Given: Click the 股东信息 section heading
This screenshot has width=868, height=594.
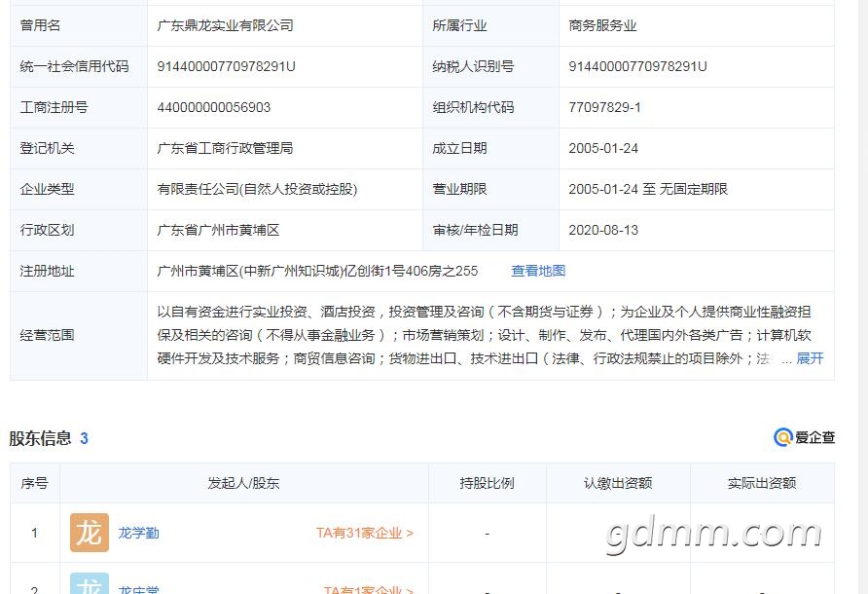Looking at the screenshot, I should tap(40, 438).
